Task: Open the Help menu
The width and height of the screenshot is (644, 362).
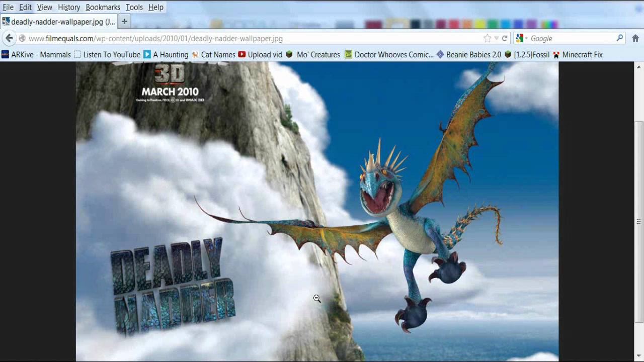Action: point(156,8)
